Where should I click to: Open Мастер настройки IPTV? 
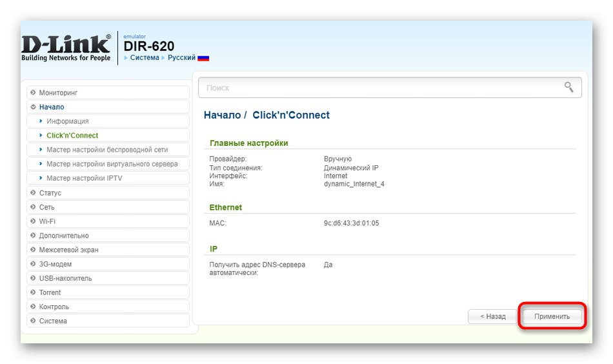pyautogui.click(x=85, y=178)
